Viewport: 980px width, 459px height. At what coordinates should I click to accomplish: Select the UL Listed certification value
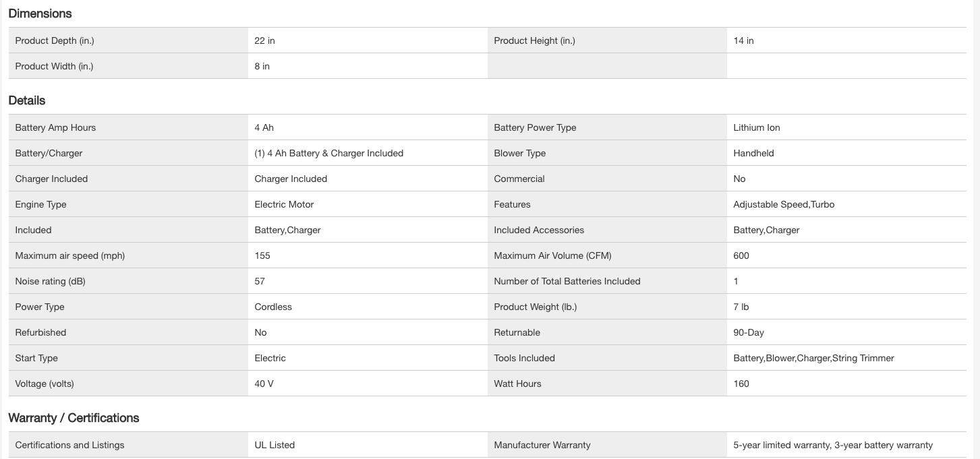(275, 445)
